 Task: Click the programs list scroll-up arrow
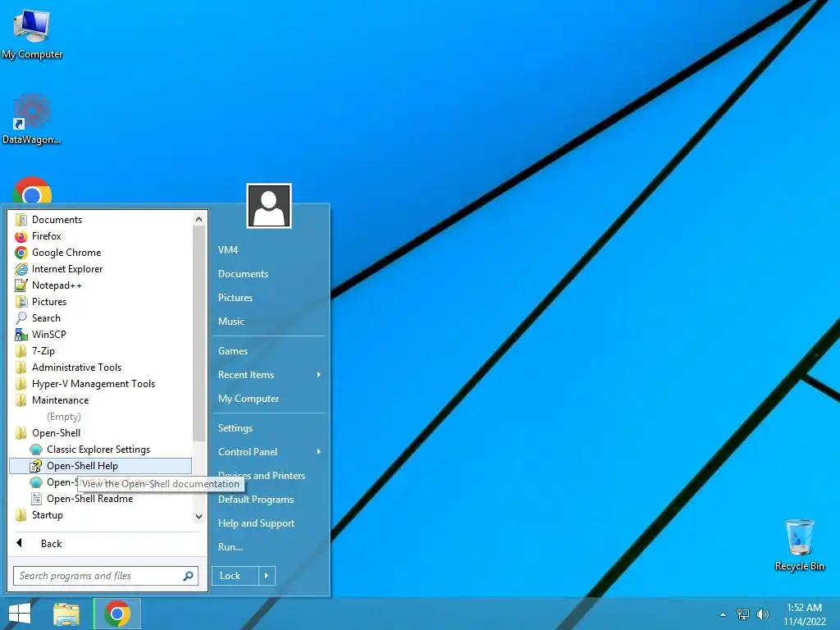pos(199,219)
